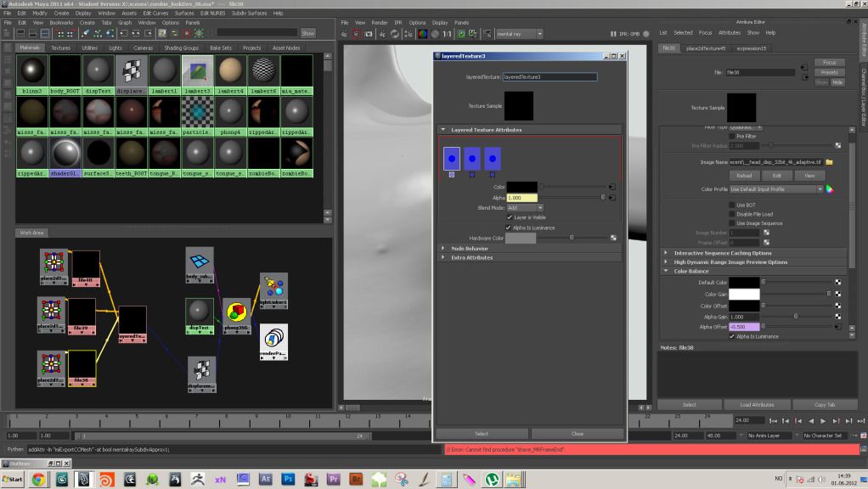The image size is (868, 489).
Task: Check the Disable File Load option
Action: (x=732, y=214)
